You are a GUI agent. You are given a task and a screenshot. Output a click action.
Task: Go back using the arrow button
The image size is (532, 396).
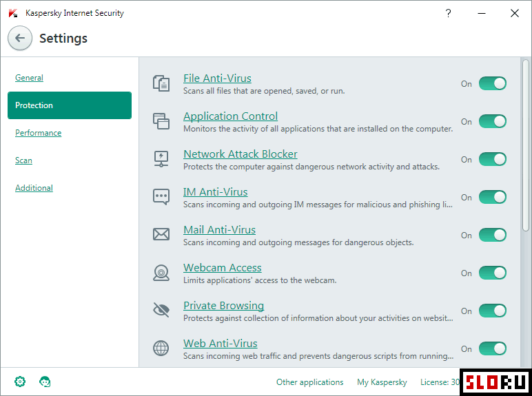tap(20, 38)
